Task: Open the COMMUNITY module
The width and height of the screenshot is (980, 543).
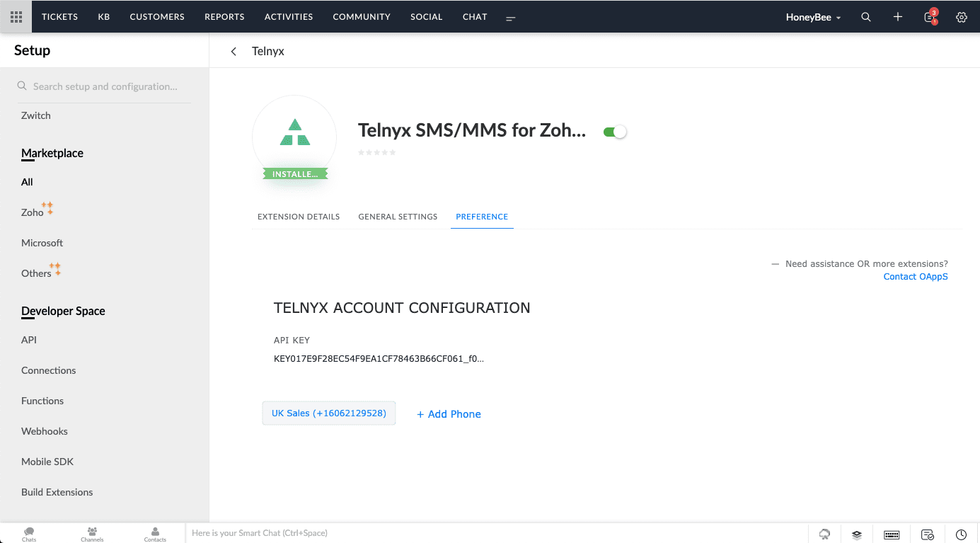Action: coord(362,17)
